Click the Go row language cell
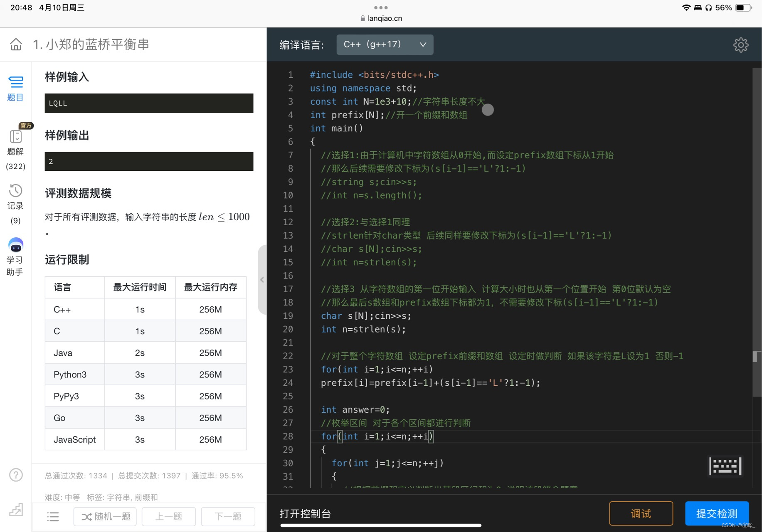The height and width of the screenshot is (532, 762). pos(75,418)
